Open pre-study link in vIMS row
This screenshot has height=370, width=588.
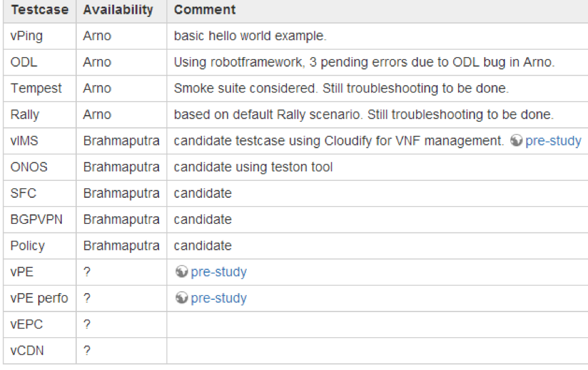(553, 141)
